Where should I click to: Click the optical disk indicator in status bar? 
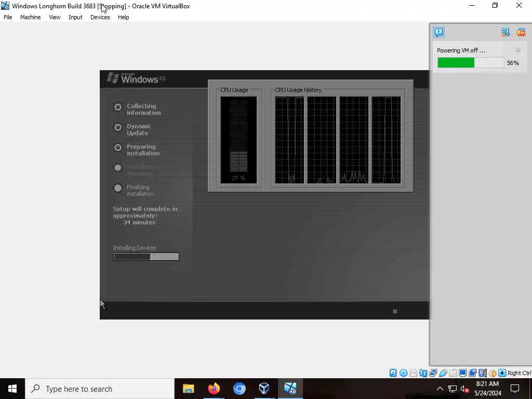pos(403,373)
